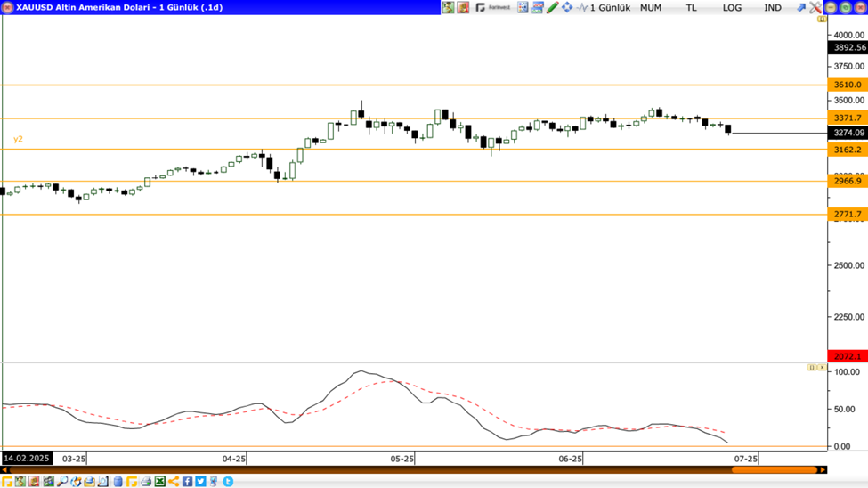Screen dimensions: 868x488
Task: Toggle TL currency display
Action: 692,7
